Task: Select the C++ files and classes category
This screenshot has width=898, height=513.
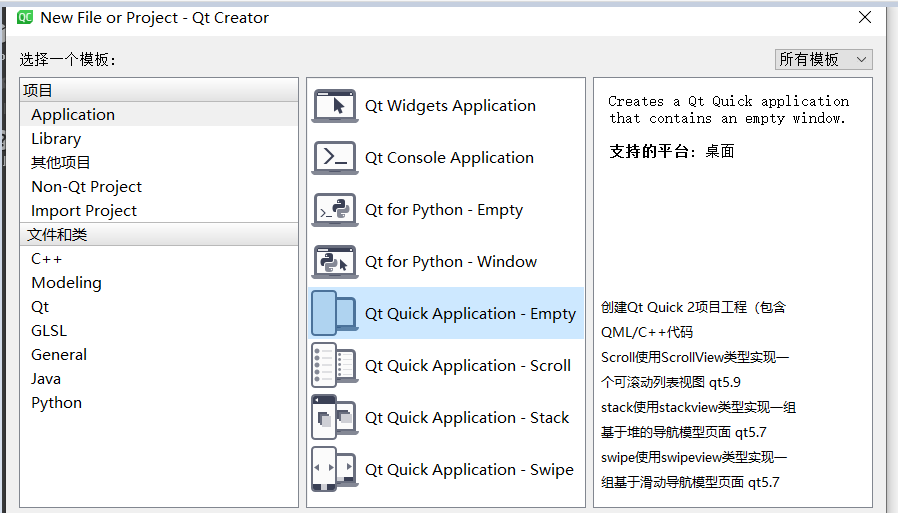Action: tap(159, 259)
